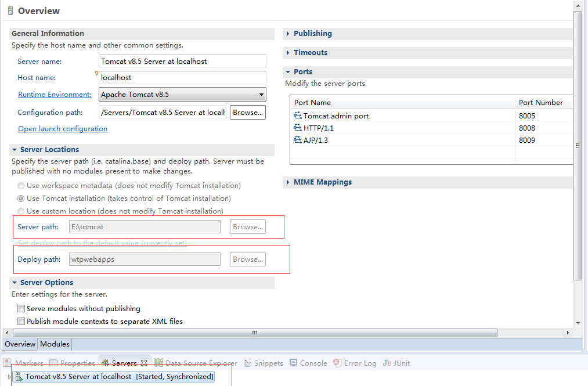Click the Port Number column header

tap(544, 102)
